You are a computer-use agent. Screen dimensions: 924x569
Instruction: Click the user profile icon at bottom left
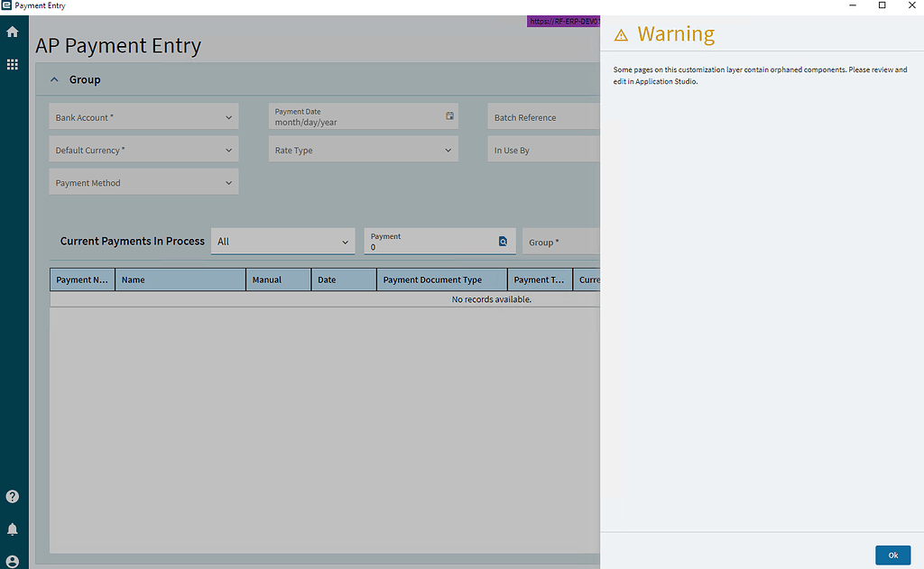pos(13,560)
